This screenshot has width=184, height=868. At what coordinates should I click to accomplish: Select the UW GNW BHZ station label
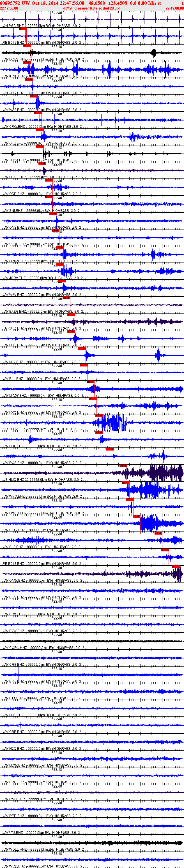tap(43, 581)
